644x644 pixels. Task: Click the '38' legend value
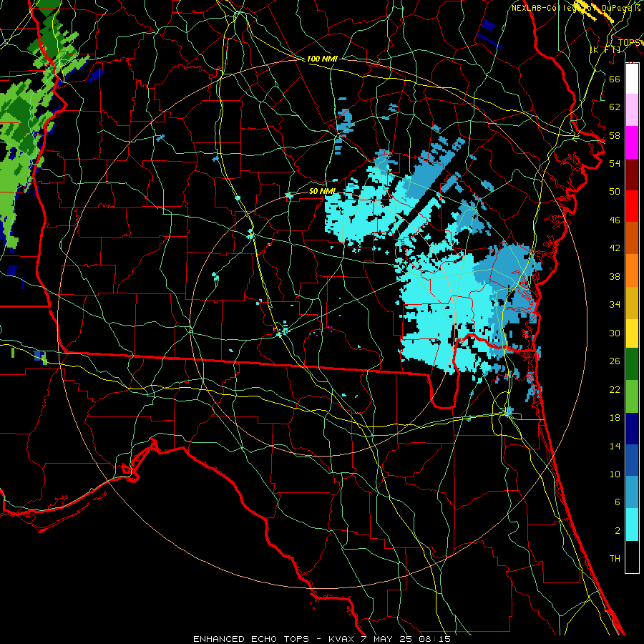pyautogui.click(x=615, y=276)
